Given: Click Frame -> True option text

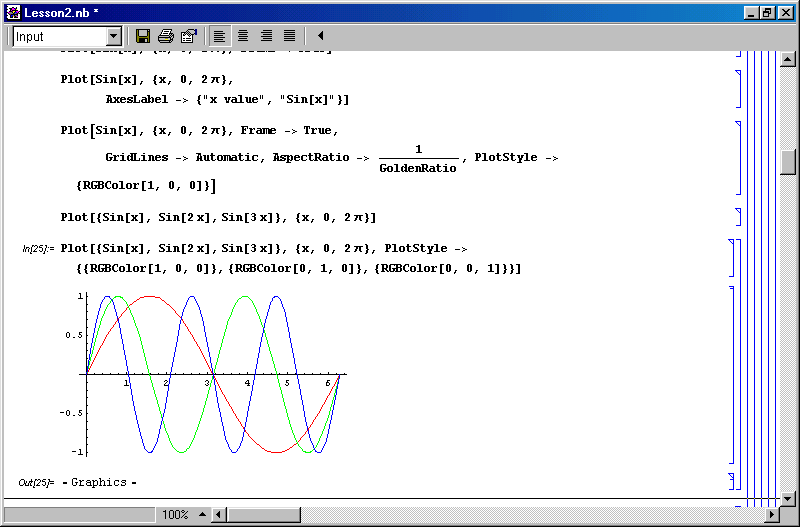Looking at the screenshot, I should pos(286,130).
